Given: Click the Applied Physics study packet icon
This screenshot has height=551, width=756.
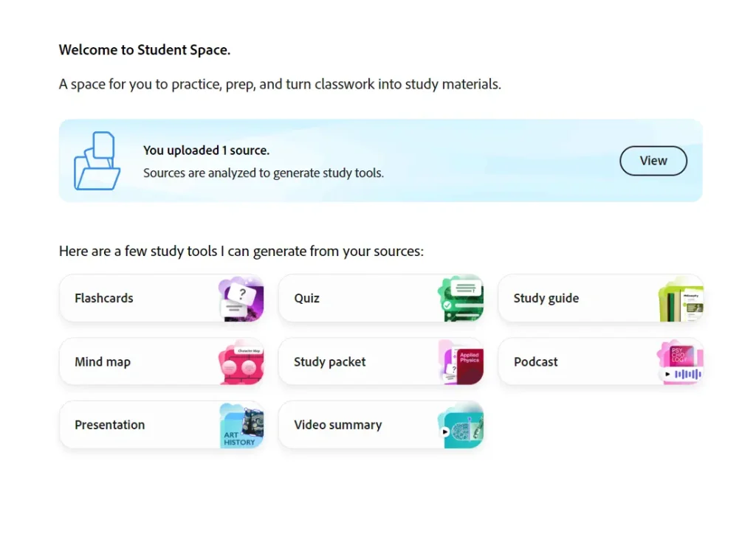Looking at the screenshot, I should coord(461,361).
